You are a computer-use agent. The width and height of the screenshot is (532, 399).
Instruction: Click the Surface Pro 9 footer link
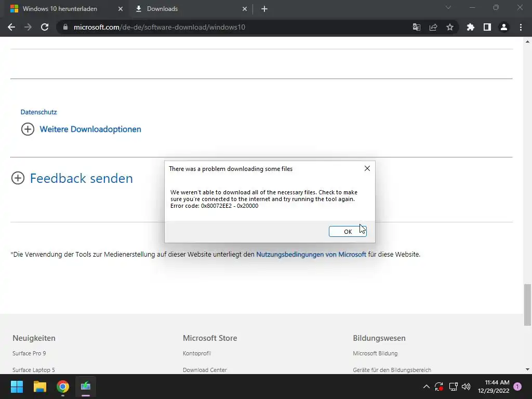[x=29, y=353]
